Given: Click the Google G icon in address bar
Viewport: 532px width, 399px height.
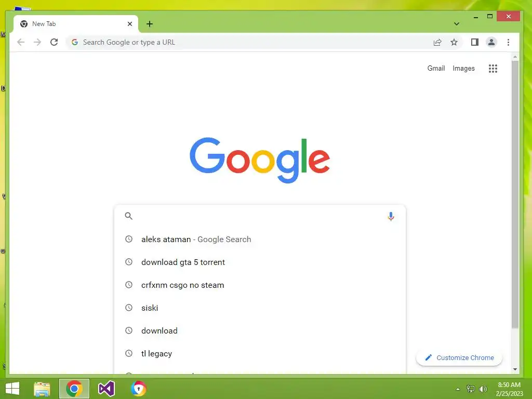Looking at the screenshot, I should click(75, 42).
